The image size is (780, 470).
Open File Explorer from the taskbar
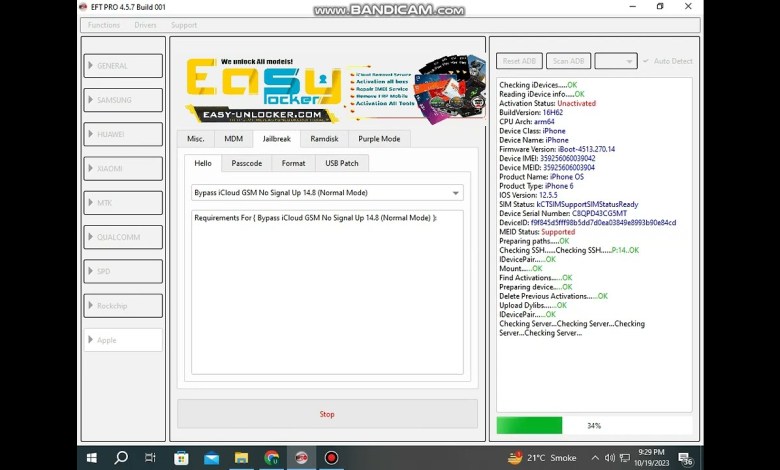[241, 458]
